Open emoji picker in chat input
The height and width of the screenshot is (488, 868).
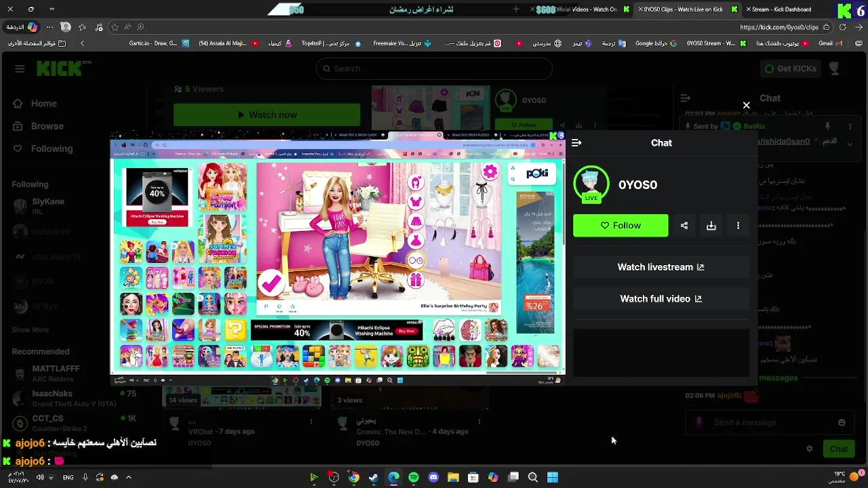[842, 422]
